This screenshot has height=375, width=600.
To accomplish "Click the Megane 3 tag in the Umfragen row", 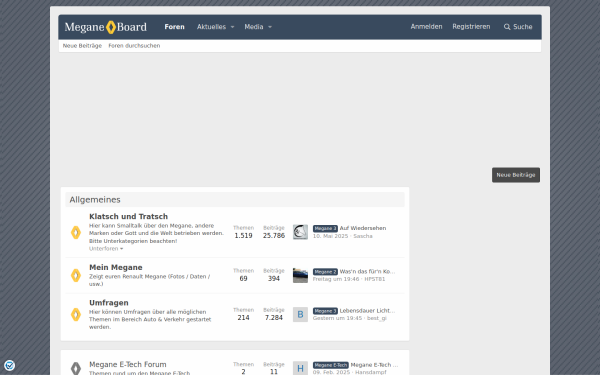I will 325,311.
